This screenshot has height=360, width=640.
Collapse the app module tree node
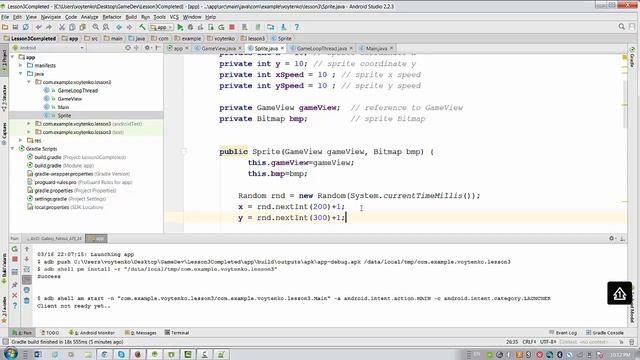pos(13,57)
